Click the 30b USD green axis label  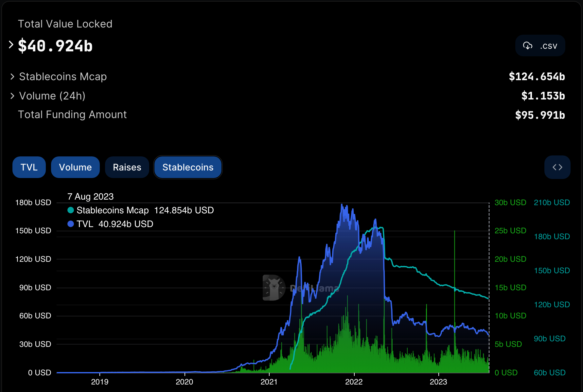click(x=510, y=203)
